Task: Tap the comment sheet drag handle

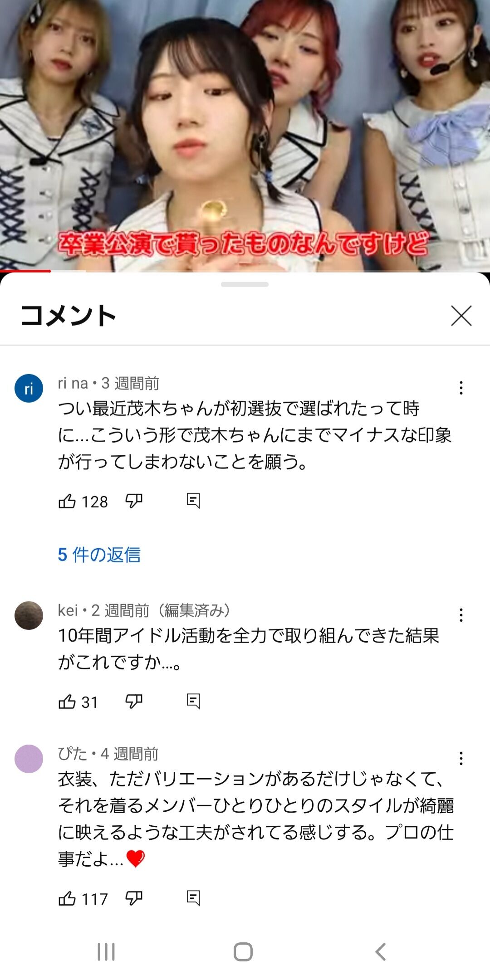Action: click(x=245, y=284)
